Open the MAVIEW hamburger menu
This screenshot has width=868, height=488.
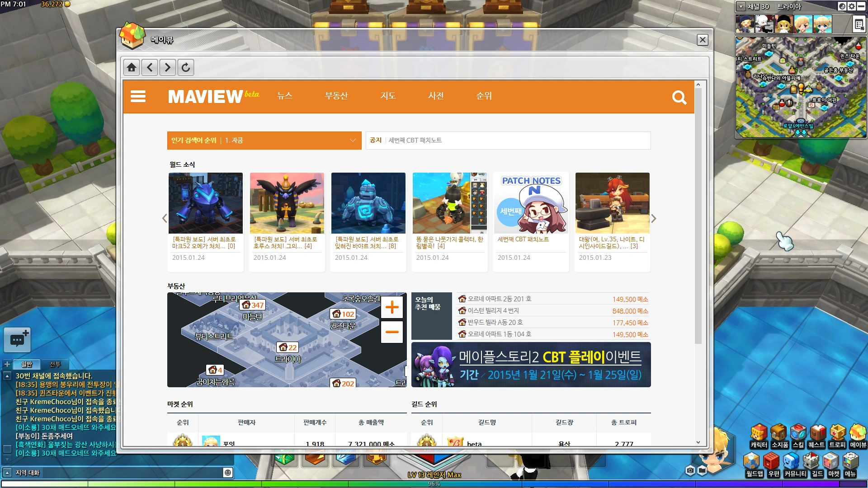click(138, 97)
